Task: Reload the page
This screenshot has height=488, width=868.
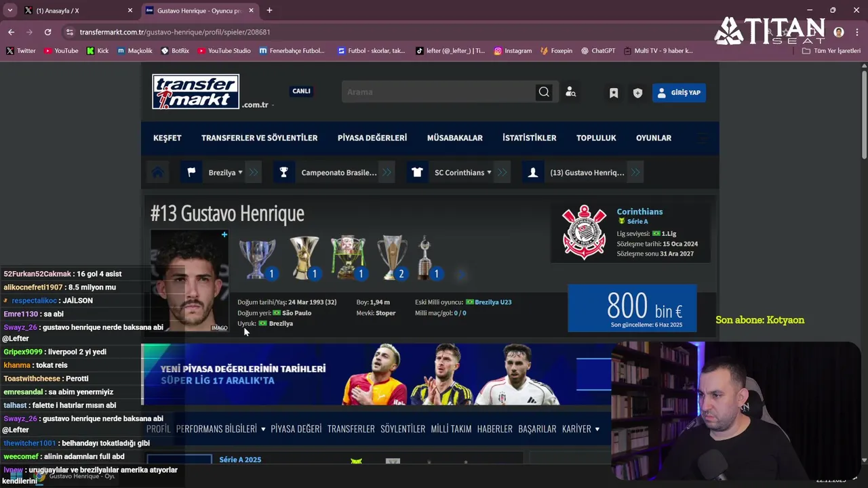Action: [x=47, y=32]
